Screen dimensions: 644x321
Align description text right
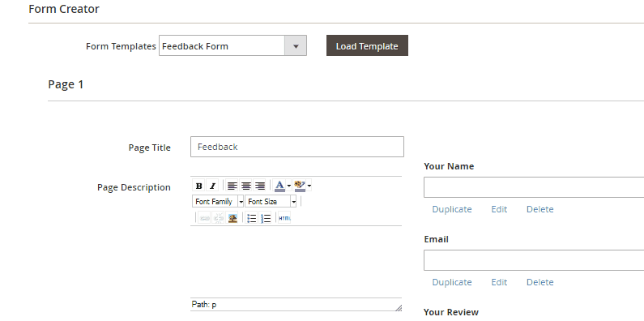click(x=259, y=186)
